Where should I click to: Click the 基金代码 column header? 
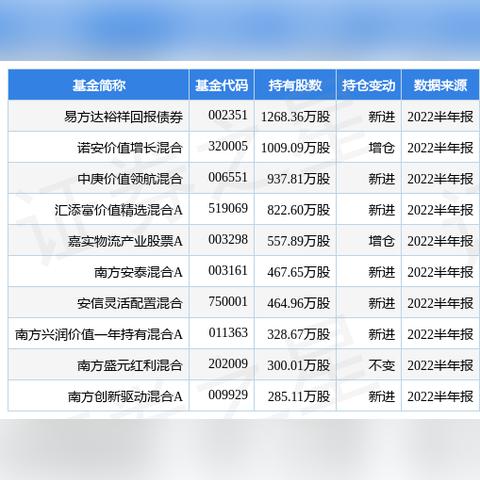pos(221,85)
